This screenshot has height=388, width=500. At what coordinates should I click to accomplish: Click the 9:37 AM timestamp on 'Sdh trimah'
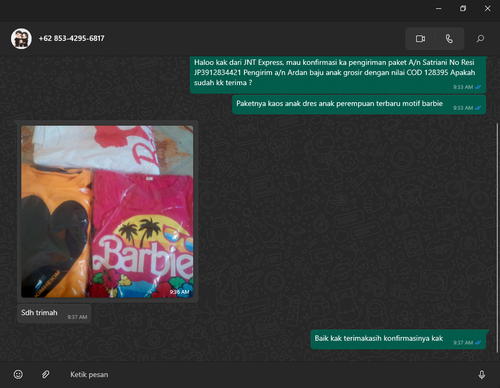(77, 317)
